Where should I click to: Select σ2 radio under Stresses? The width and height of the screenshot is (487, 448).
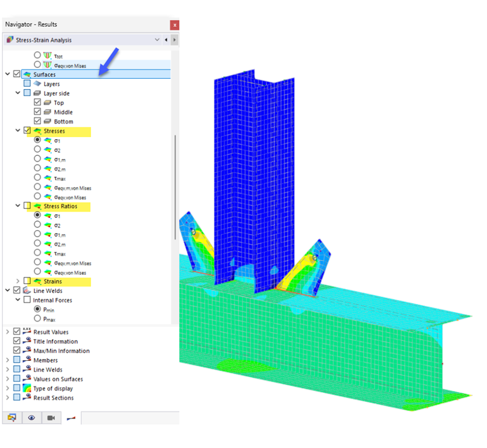pos(37,149)
